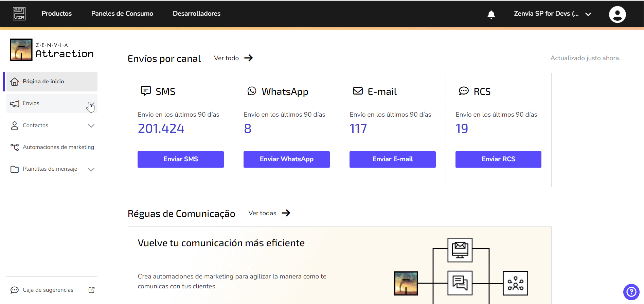The image size is (644, 304).
Task: Click the Actualizado justo ahora text
Action: pos(585,58)
